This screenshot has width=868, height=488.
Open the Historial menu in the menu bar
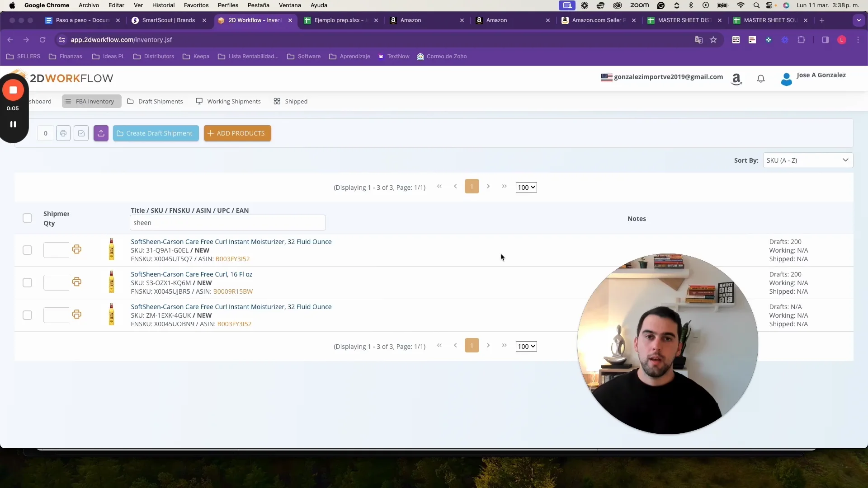163,5
